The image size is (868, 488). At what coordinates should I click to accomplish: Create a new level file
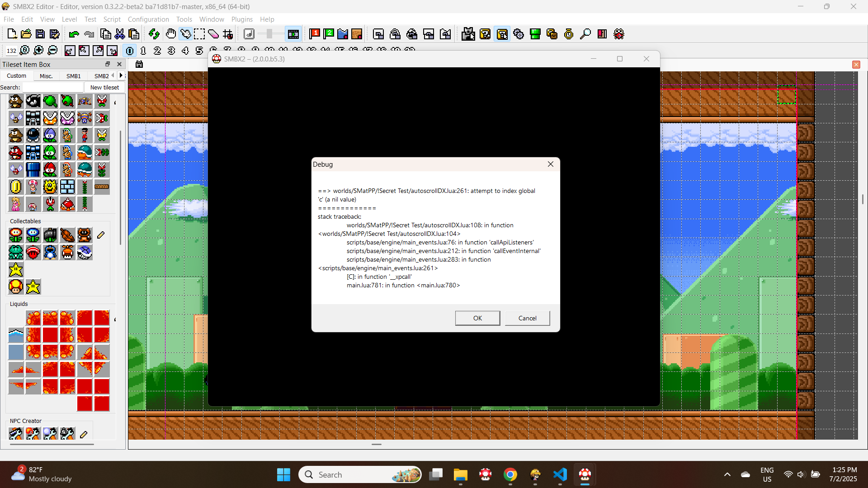point(12,34)
